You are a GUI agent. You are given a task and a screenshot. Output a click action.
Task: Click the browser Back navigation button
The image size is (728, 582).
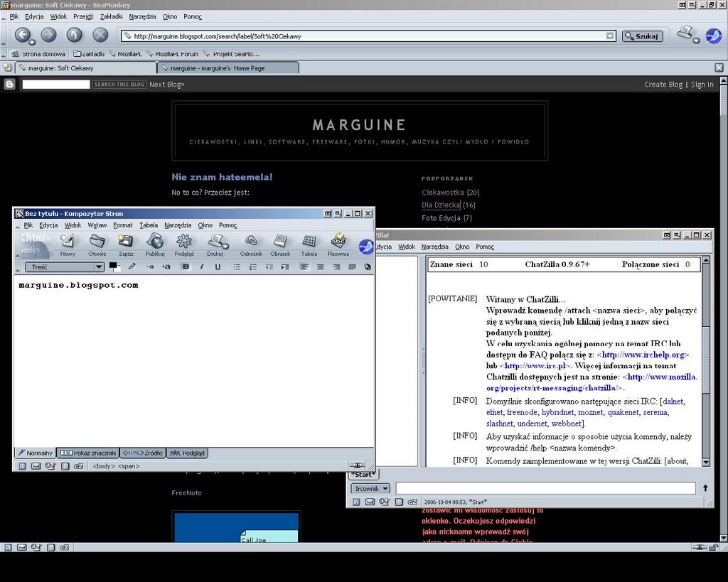click(x=22, y=36)
